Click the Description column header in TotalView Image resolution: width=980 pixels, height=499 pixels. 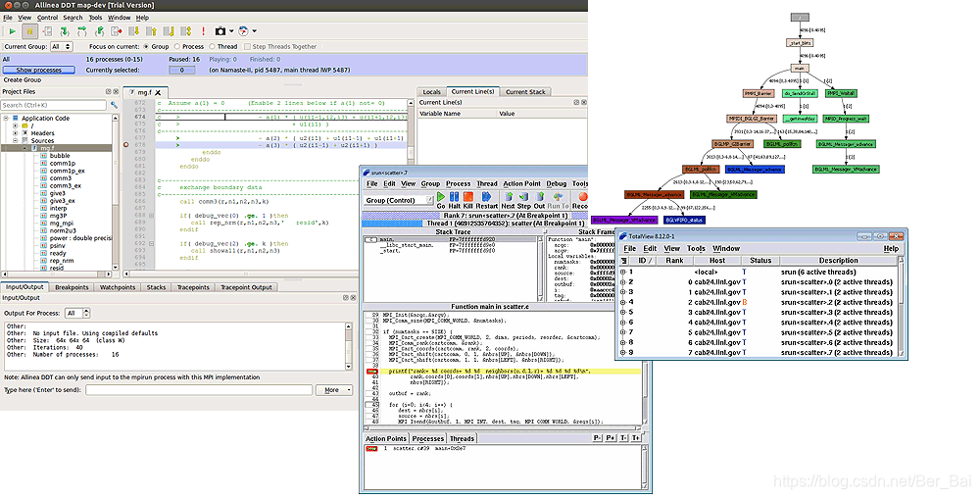838,260
